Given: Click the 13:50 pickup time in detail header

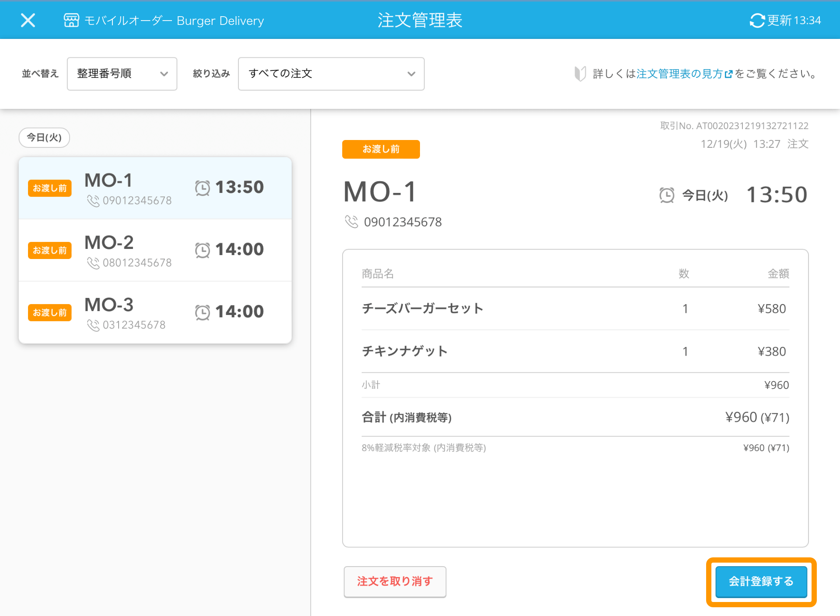Looking at the screenshot, I should pyautogui.click(x=777, y=195).
